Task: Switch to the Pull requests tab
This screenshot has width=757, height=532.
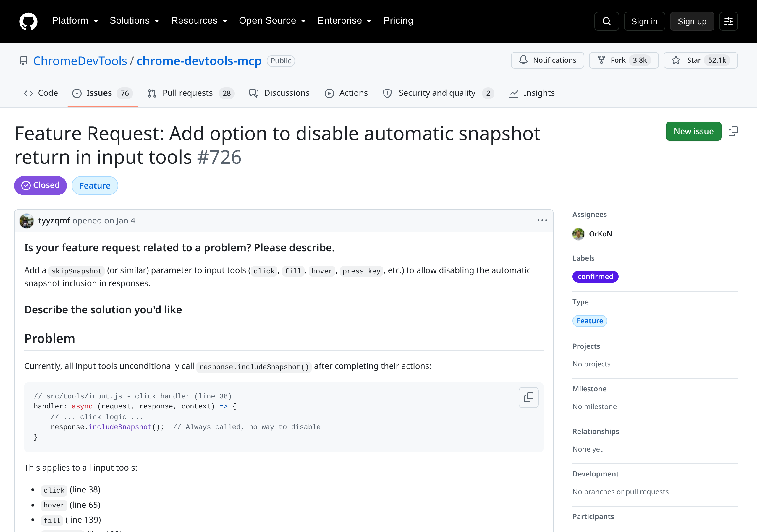Action: coord(191,93)
